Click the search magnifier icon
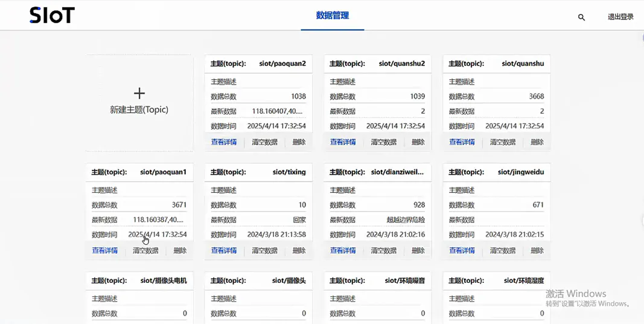Viewport: 644px width, 324px height. coord(581,18)
